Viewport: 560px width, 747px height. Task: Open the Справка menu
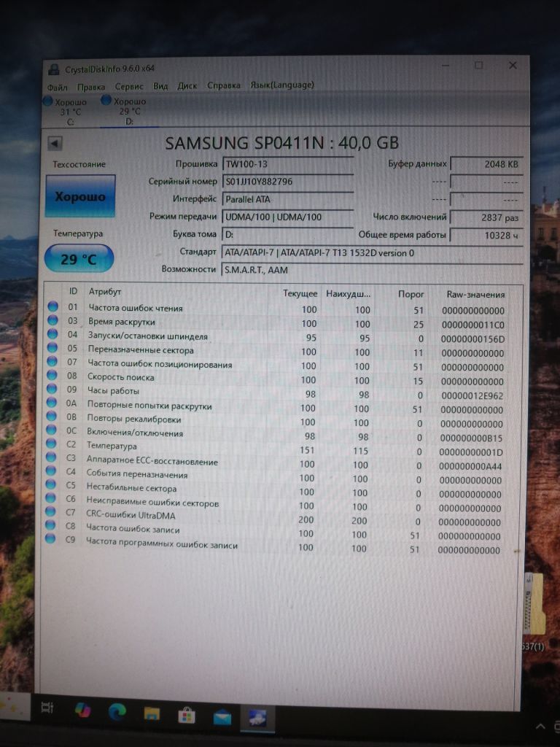click(x=224, y=85)
